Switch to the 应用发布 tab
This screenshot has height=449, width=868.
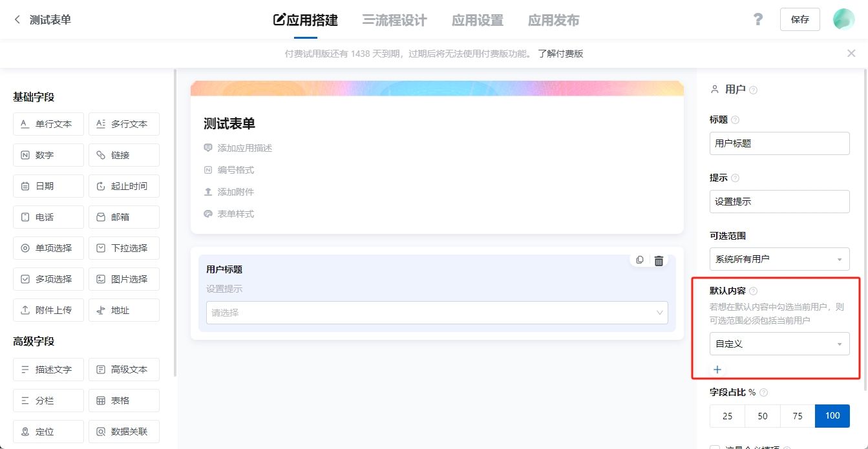pyautogui.click(x=553, y=20)
